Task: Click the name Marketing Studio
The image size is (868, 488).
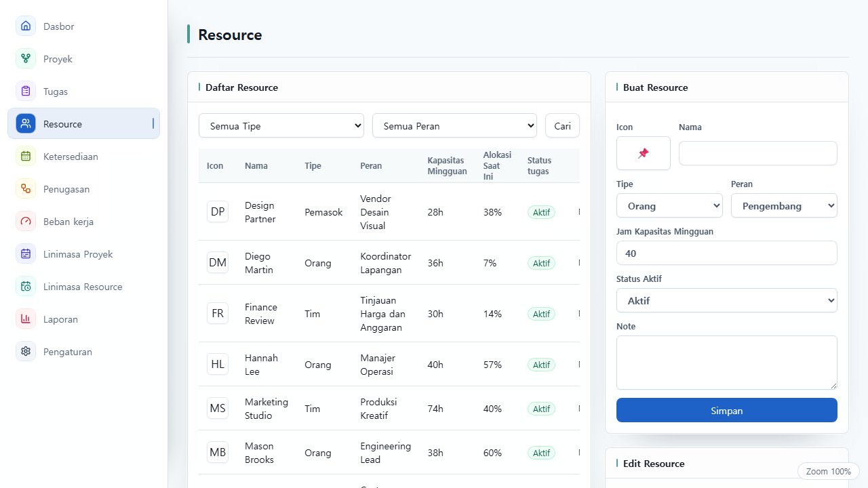Action: coord(267,409)
